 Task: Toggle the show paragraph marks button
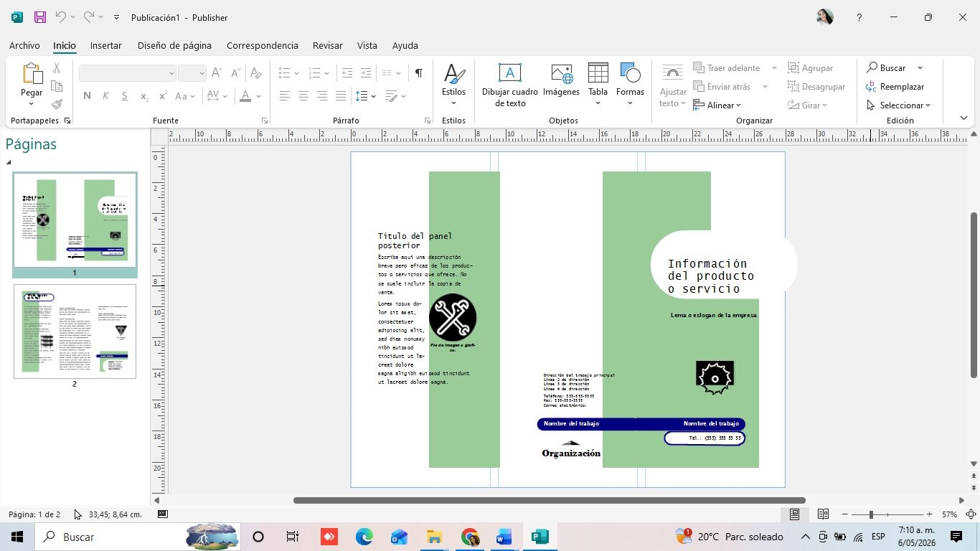pos(418,73)
